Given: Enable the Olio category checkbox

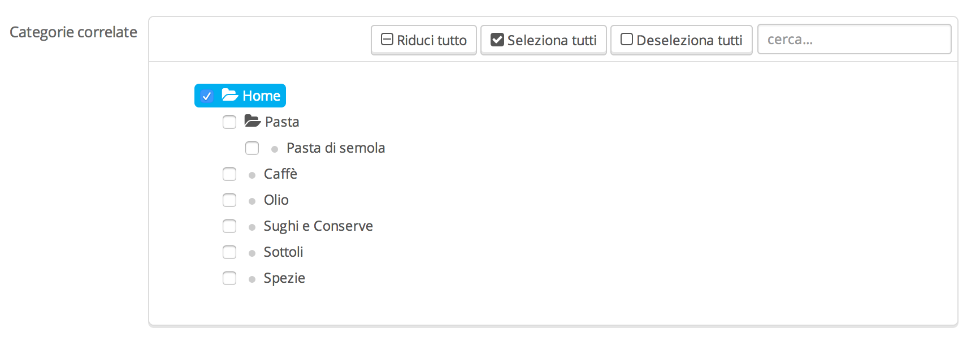Looking at the screenshot, I should point(229,200).
